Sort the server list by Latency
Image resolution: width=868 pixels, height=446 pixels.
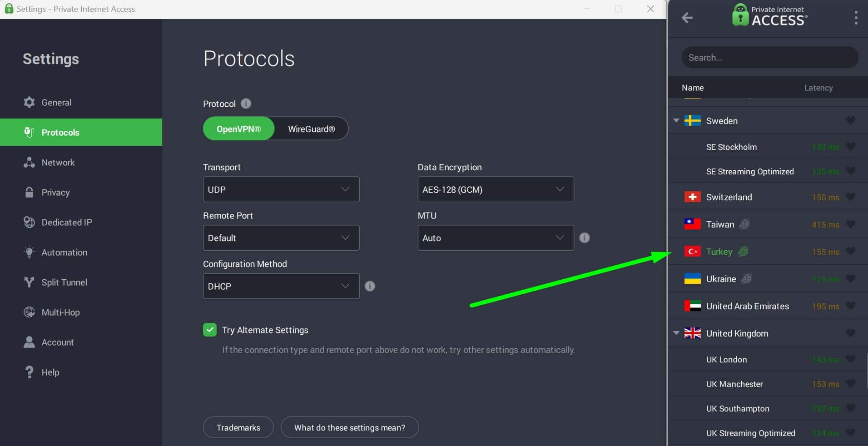tap(818, 88)
